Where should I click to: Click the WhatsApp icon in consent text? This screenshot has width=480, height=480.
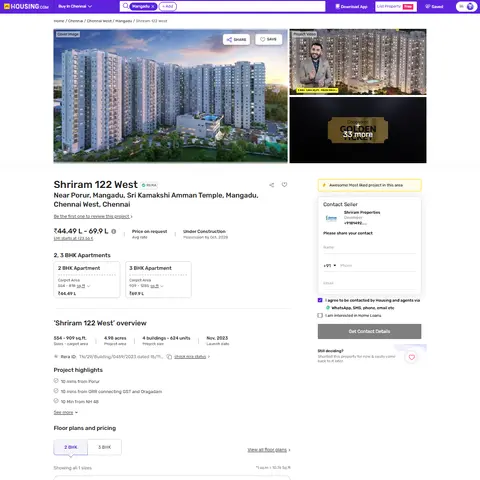328,308
